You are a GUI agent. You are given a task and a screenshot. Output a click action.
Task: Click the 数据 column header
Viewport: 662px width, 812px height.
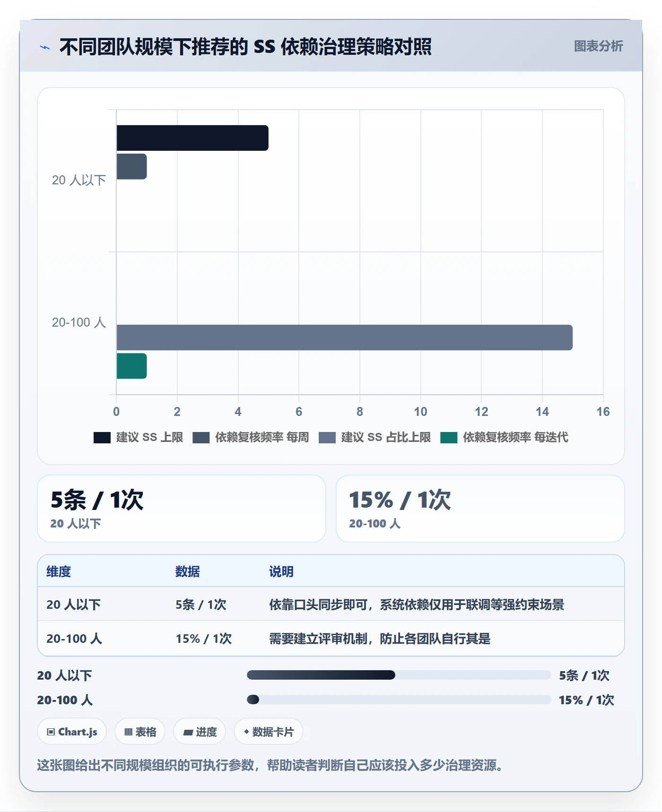[188, 571]
